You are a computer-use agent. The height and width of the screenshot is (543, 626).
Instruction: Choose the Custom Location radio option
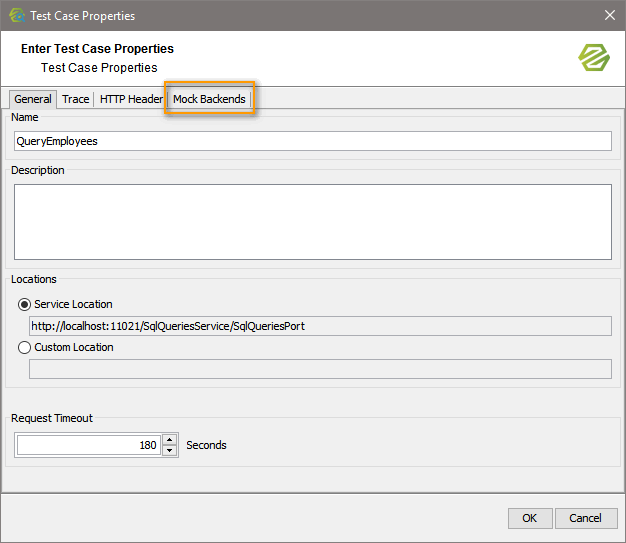24,347
